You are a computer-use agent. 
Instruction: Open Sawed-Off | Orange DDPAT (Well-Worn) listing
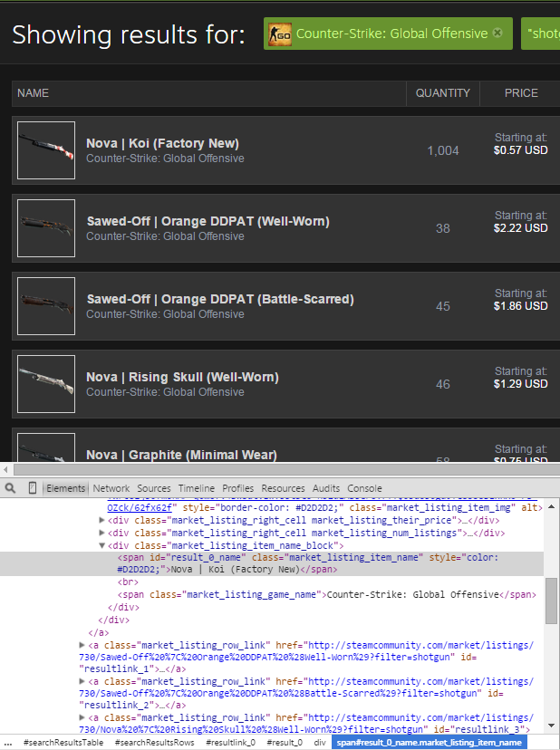[208, 221]
